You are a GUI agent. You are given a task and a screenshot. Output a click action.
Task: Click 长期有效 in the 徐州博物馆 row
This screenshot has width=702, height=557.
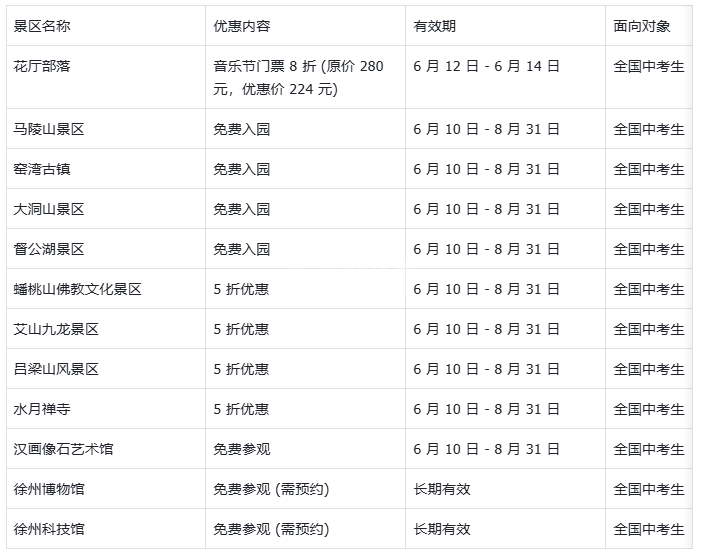(442, 489)
